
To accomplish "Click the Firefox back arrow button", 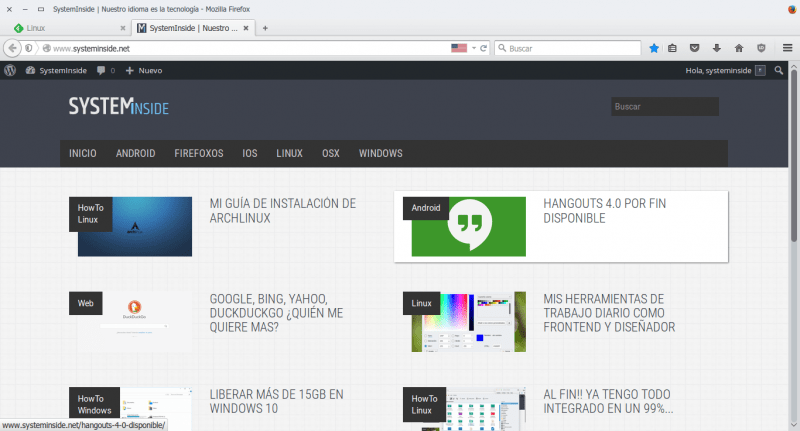I will [x=12, y=47].
